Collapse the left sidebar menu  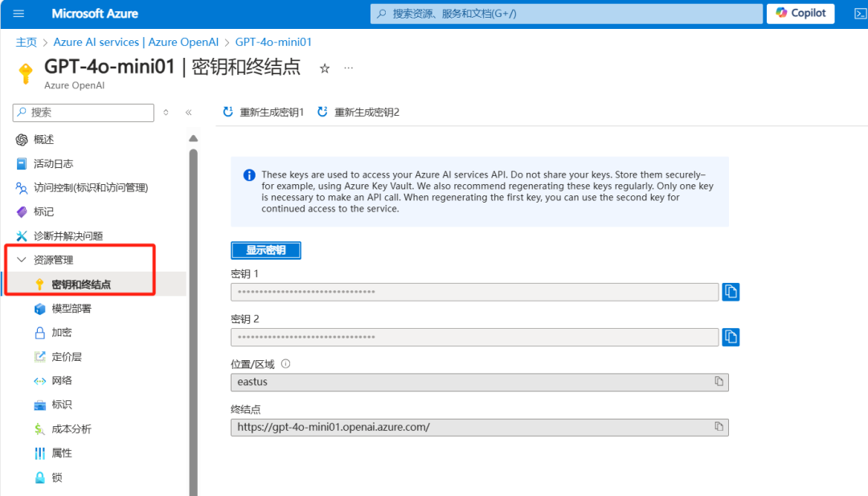tap(189, 113)
